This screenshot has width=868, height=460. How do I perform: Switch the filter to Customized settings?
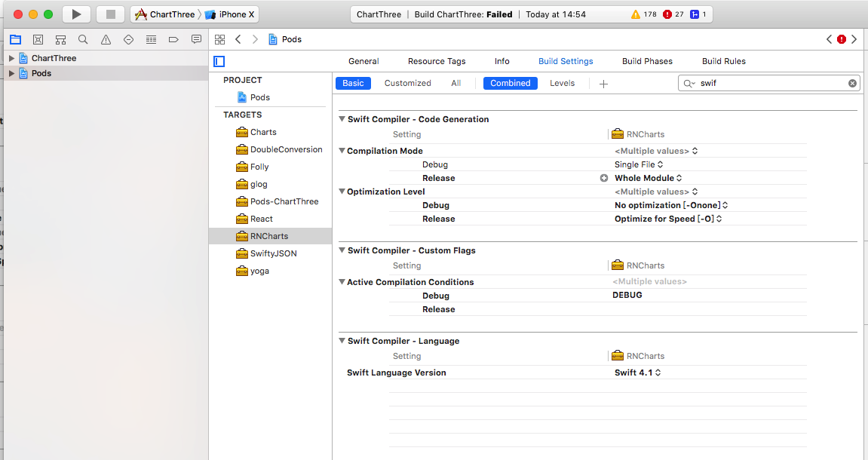click(x=407, y=83)
